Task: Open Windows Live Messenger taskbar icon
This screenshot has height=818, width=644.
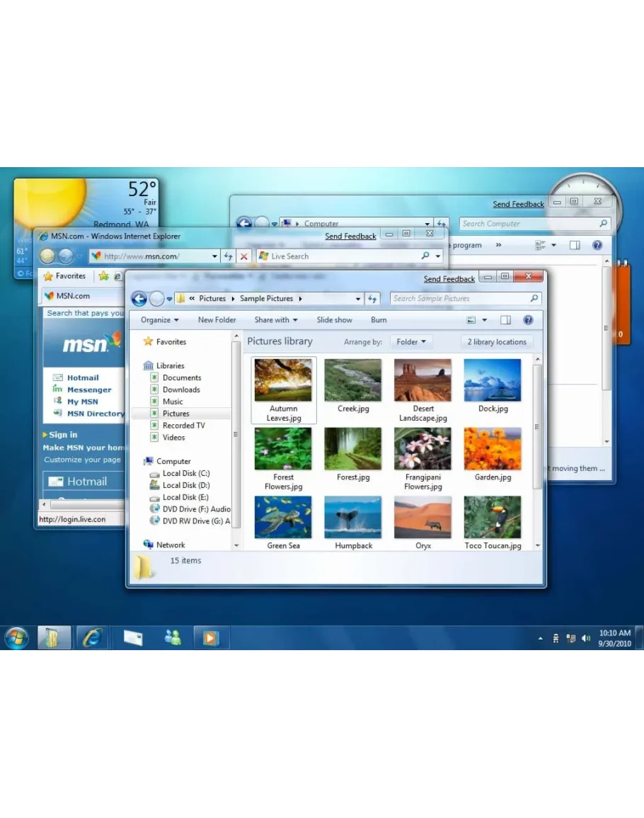Action: 172,637
